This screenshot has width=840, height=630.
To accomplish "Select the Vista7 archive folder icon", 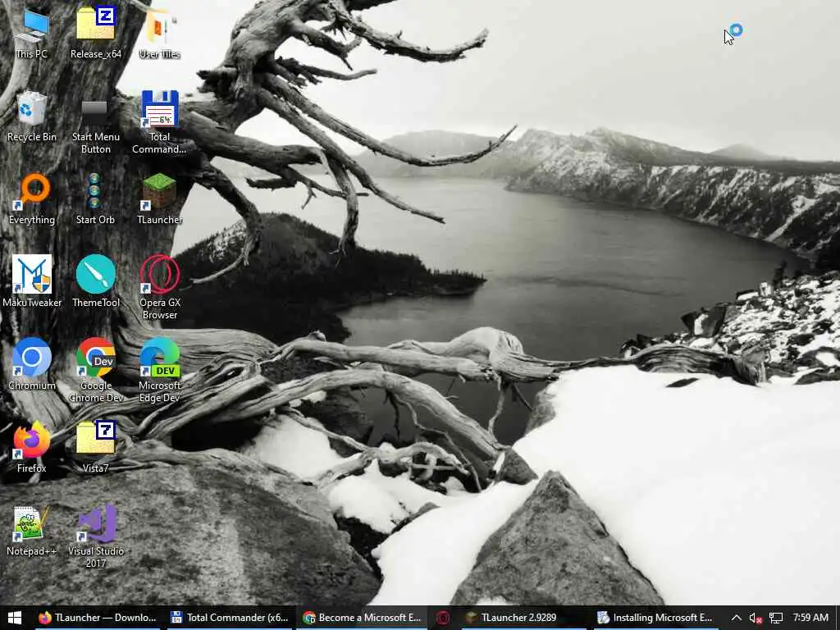I will pos(96,447).
